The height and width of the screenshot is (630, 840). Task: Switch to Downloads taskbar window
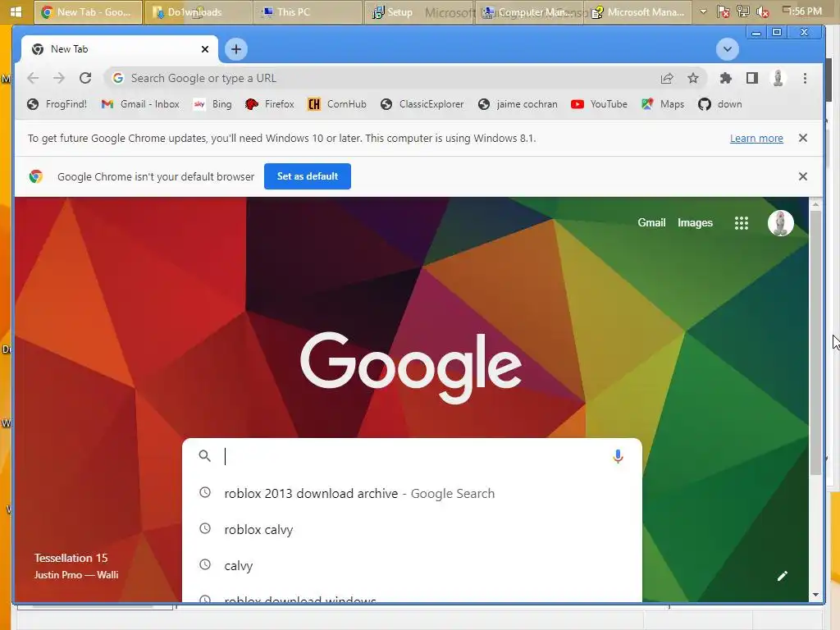pos(198,11)
